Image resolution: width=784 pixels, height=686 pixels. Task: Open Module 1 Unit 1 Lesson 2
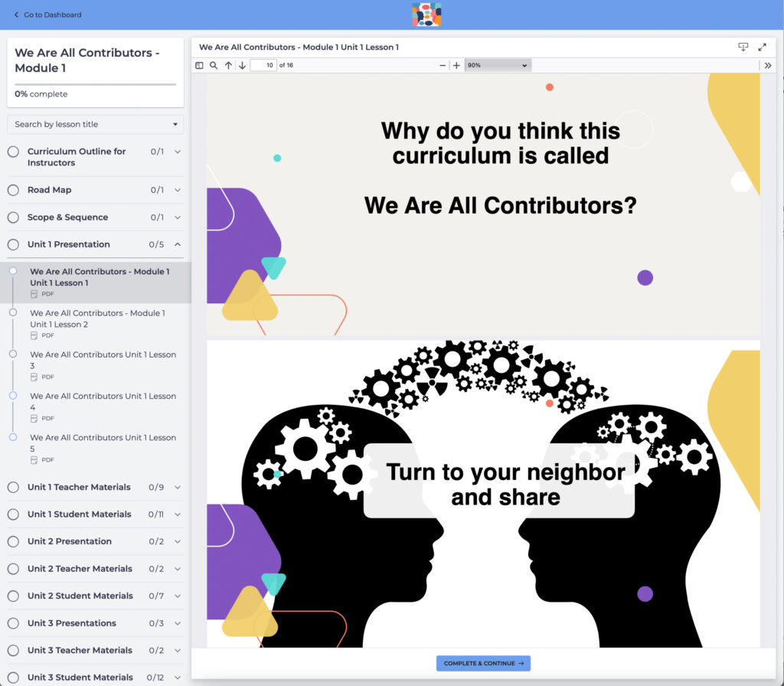(97, 318)
